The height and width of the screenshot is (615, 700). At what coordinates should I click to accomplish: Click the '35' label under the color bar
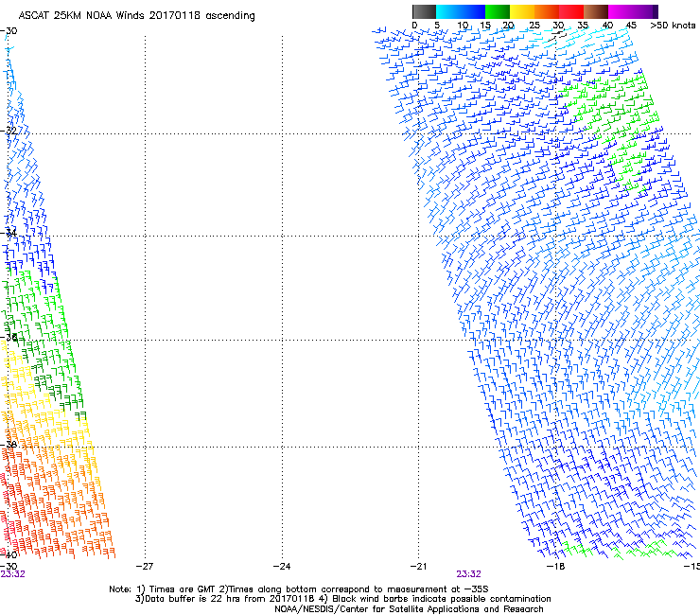tap(583, 26)
